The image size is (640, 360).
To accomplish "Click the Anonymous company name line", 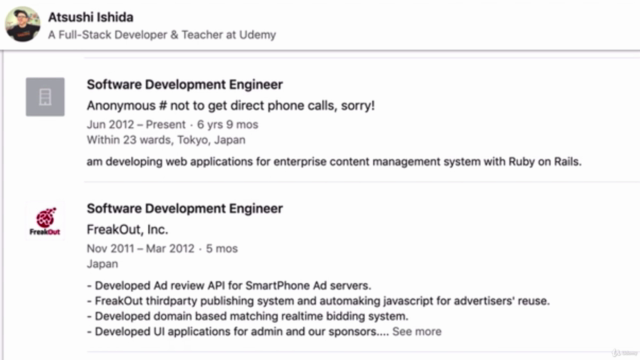I will (231, 106).
